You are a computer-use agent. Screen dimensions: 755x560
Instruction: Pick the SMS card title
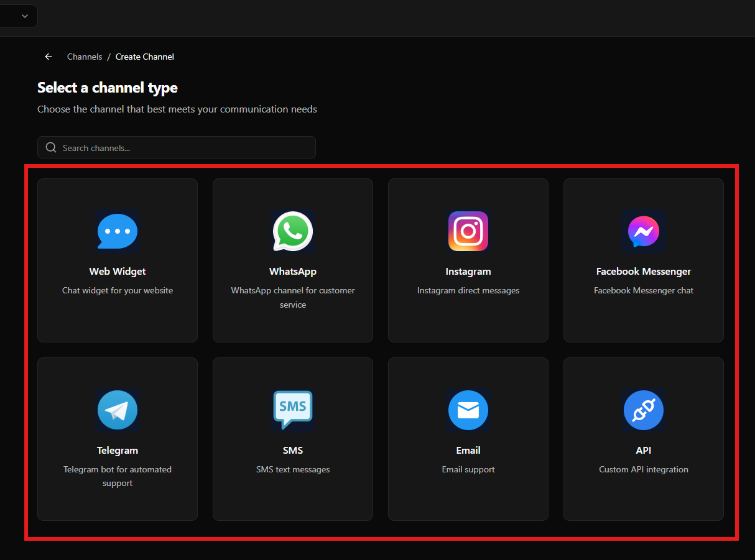[x=293, y=451]
